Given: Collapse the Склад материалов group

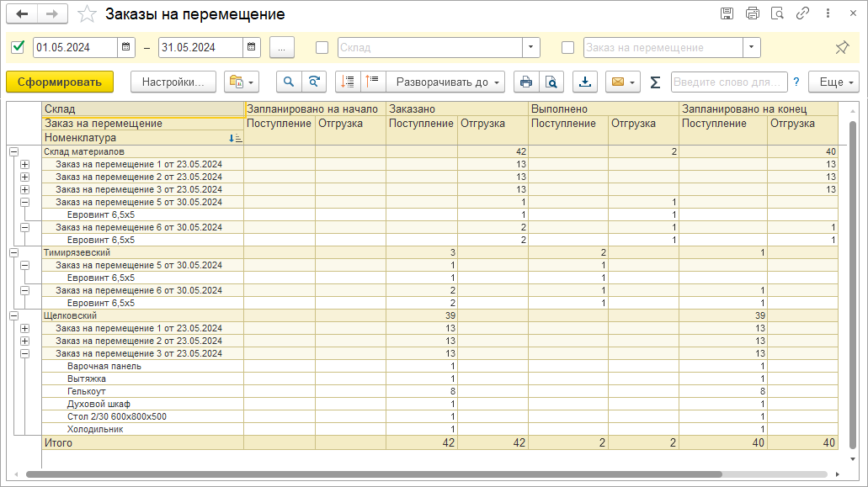Looking at the screenshot, I should pyautogui.click(x=13, y=151).
